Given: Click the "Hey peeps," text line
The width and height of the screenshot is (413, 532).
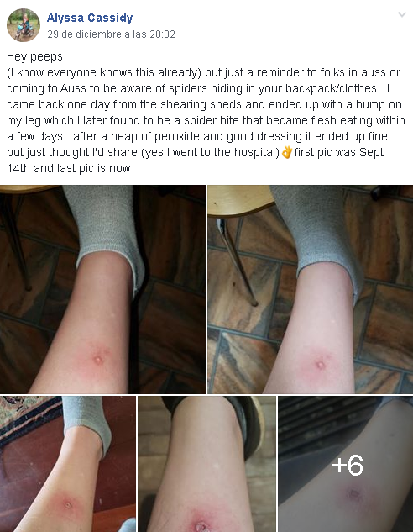Looking at the screenshot, I should 36,56.
